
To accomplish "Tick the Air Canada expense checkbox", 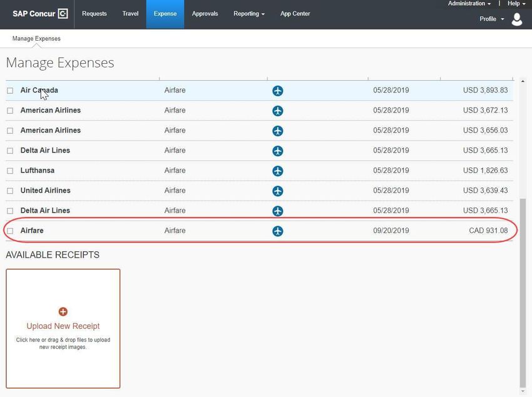I will (x=10, y=91).
